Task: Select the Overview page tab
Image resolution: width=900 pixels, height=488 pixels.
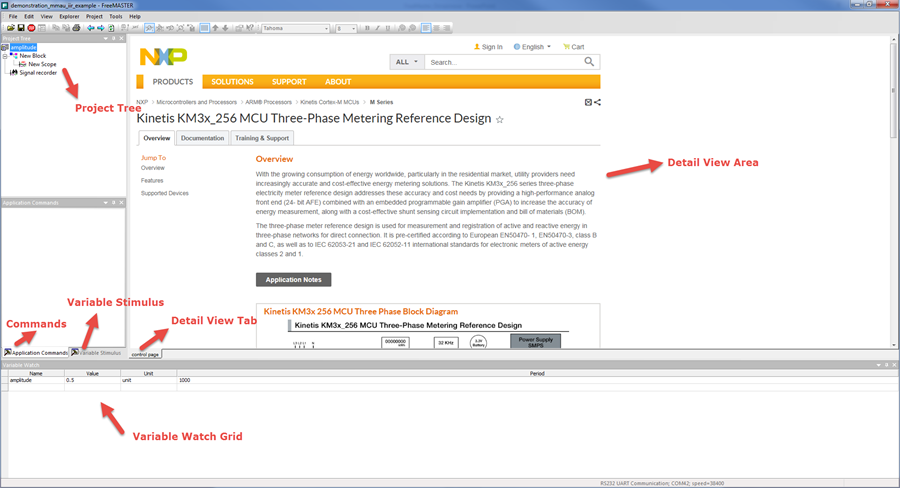Action: tap(157, 138)
